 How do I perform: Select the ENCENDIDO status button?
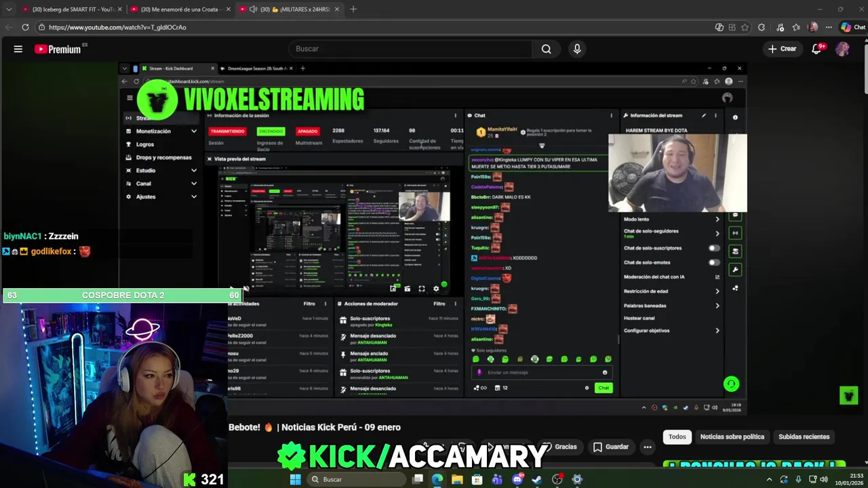(x=271, y=131)
